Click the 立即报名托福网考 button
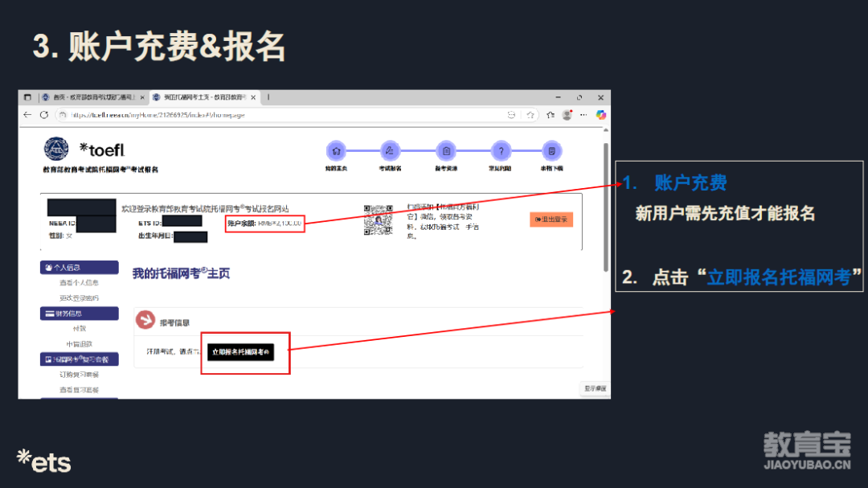Viewport: 868px width, 488px height. click(x=241, y=352)
